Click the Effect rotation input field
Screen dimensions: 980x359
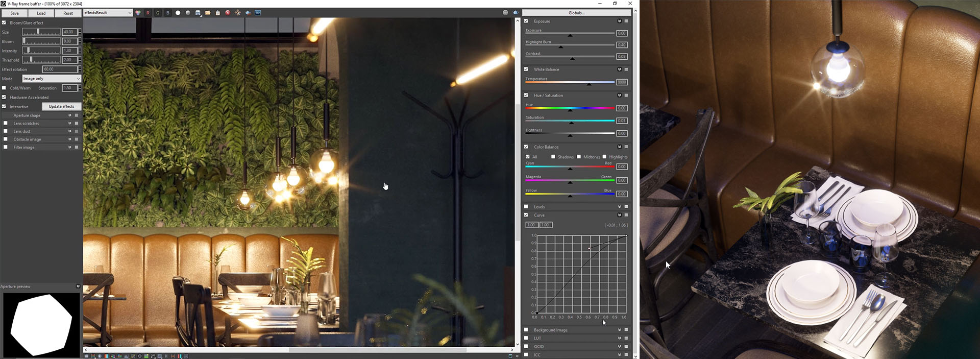(x=59, y=69)
